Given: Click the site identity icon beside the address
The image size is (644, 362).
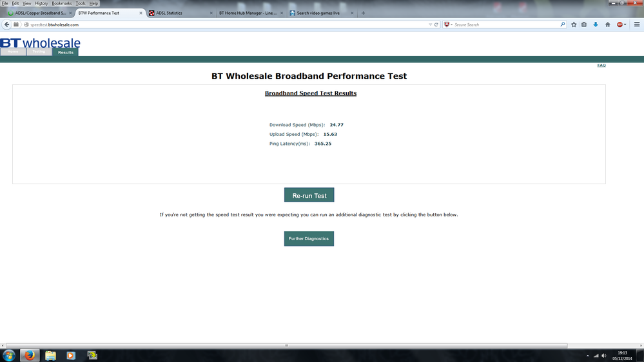Looking at the screenshot, I should pyautogui.click(x=26, y=24).
